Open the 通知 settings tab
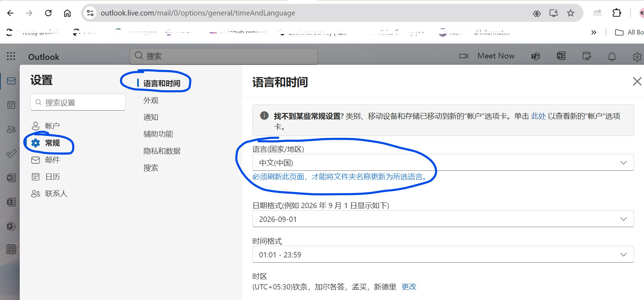 151,117
